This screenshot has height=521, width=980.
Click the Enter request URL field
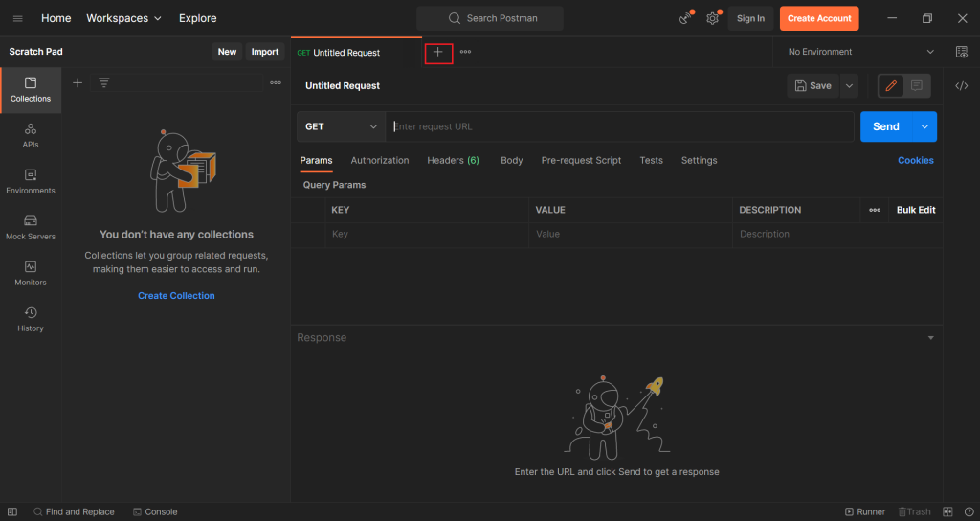619,127
